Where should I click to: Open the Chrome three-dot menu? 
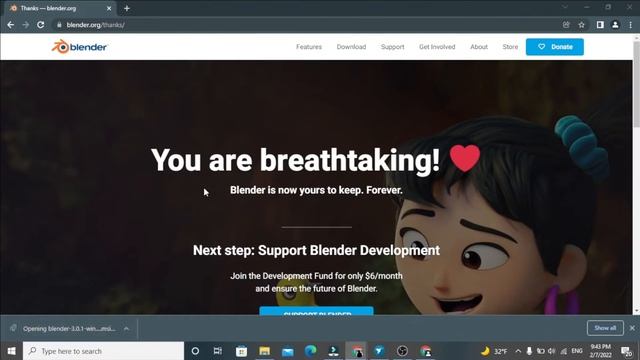click(x=631, y=25)
